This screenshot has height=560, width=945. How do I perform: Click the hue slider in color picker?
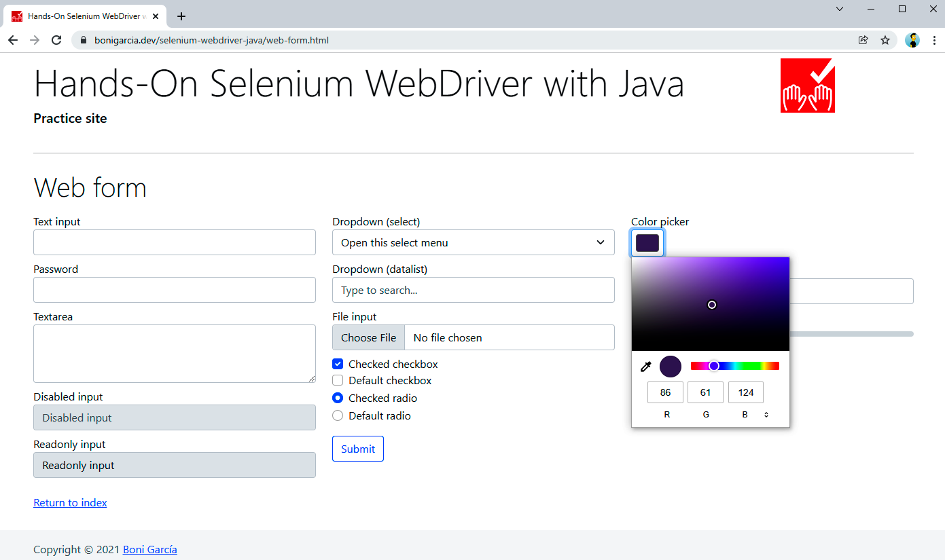pos(734,366)
